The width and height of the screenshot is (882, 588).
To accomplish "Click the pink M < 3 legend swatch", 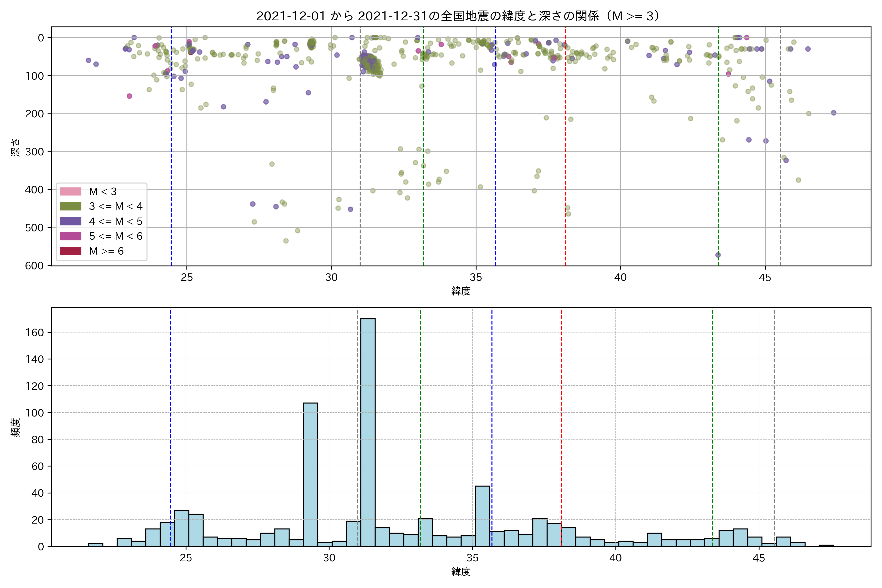I will [71, 192].
